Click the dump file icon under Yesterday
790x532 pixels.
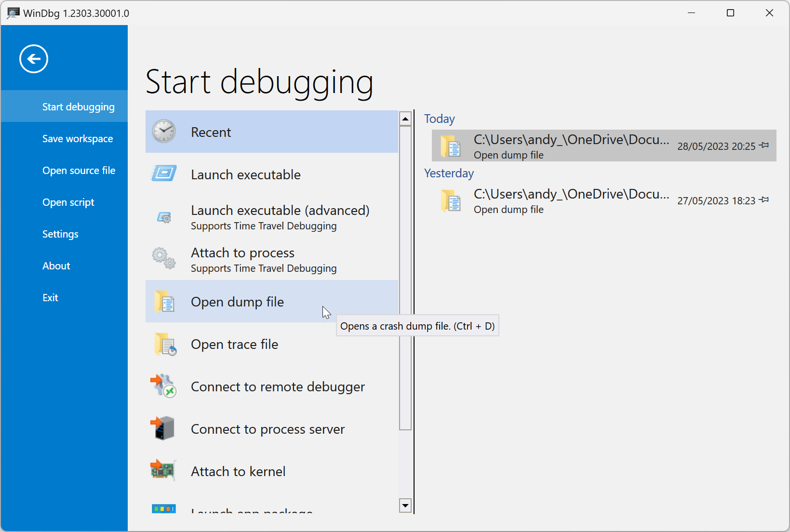[451, 200]
